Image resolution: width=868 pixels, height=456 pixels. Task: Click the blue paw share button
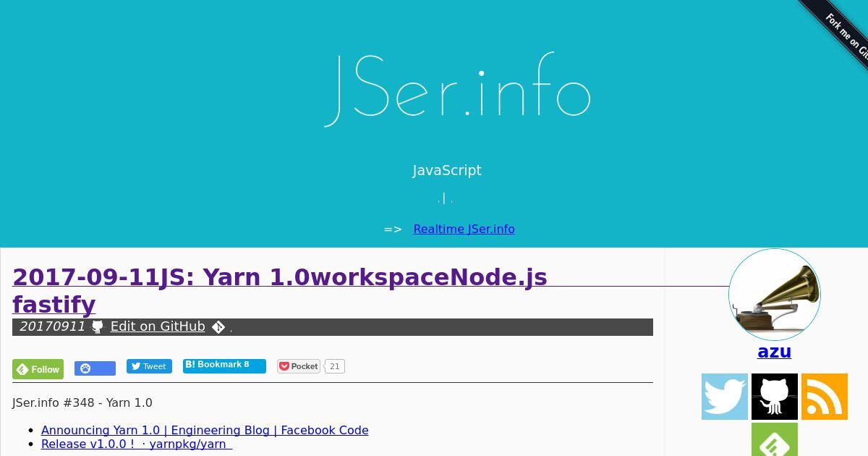pos(95,368)
